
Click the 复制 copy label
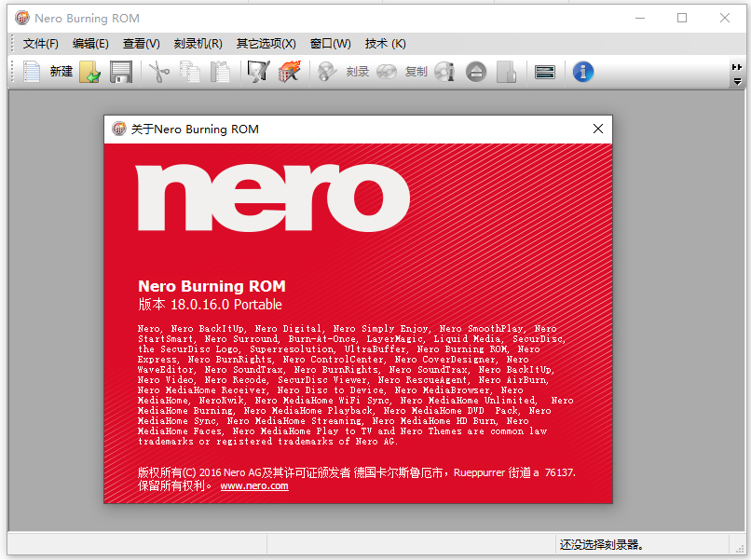(416, 72)
